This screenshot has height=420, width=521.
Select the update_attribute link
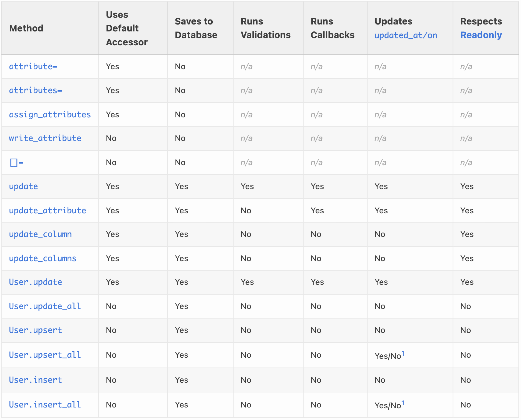tap(48, 211)
